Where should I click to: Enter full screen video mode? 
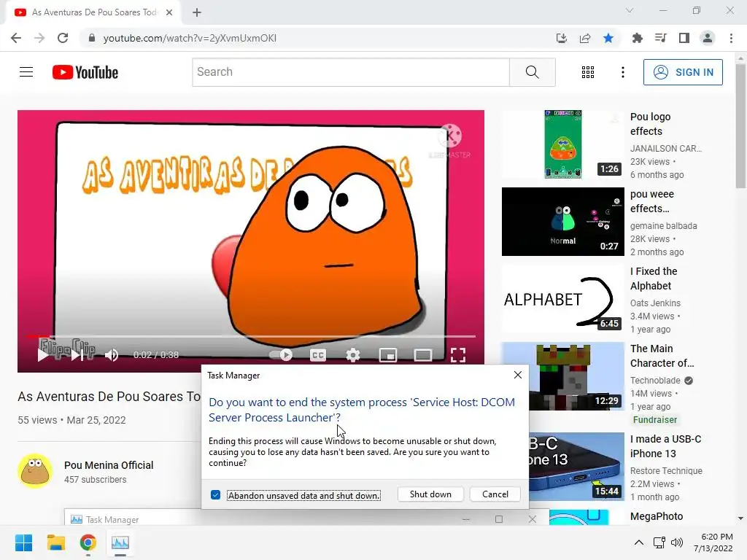point(458,355)
